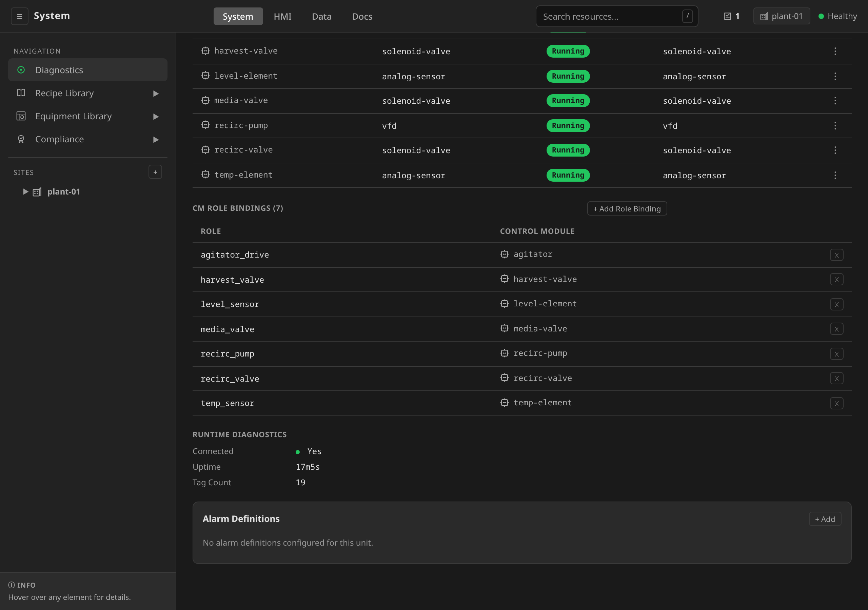Open the kebab menu for harvest-valve row
868x610 pixels.
tap(835, 52)
